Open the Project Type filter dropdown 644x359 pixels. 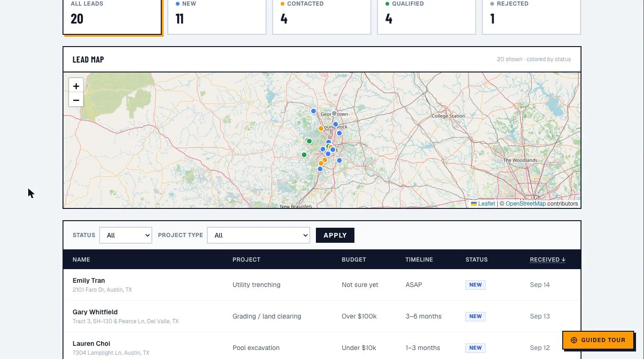[x=259, y=235]
